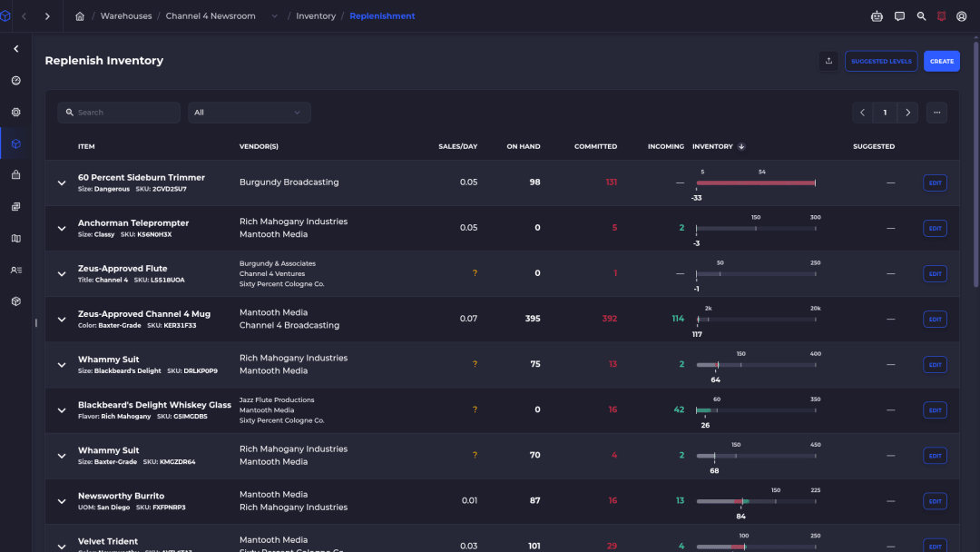Open the stacked documents sidebar icon
The image size is (980, 552).
point(16,207)
